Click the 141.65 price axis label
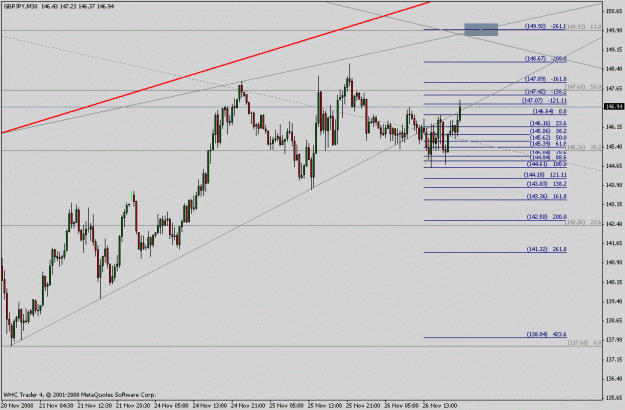625x410 pixels. point(614,243)
